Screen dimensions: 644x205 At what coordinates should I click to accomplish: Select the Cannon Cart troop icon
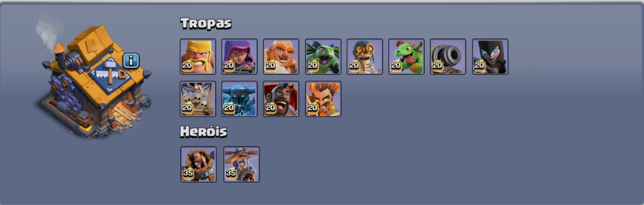click(x=448, y=56)
